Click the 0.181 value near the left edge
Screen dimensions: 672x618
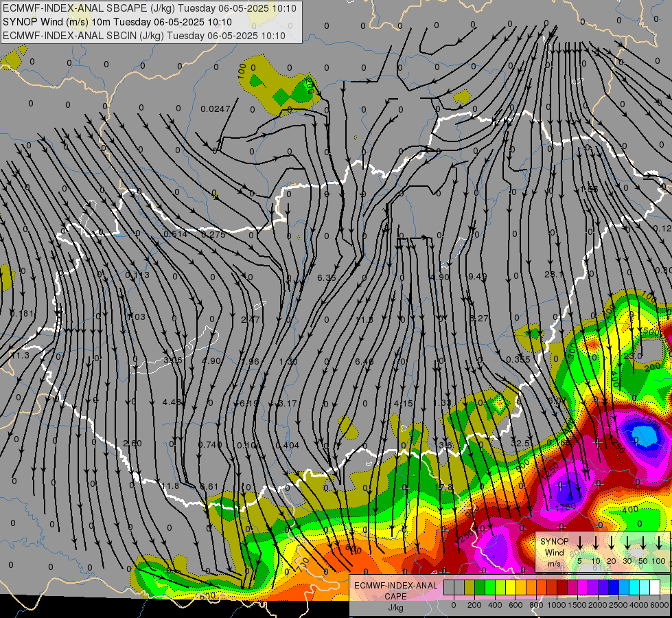point(22,314)
